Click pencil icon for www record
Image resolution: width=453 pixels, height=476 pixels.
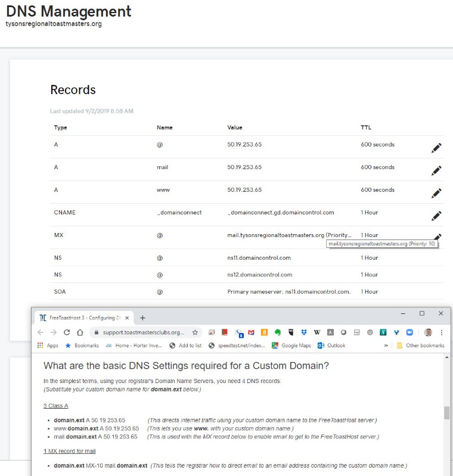pos(436,193)
